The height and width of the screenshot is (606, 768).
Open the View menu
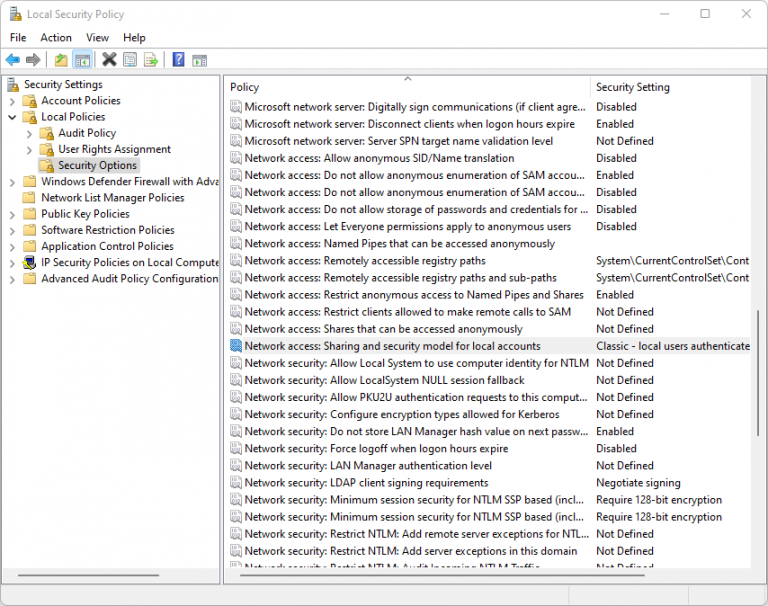tap(97, 38)
